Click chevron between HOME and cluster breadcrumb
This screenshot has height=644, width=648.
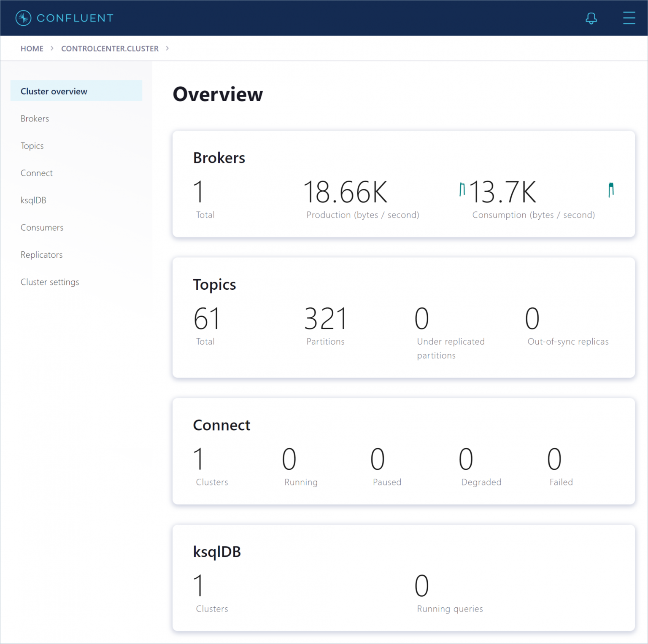click(52, 49)
